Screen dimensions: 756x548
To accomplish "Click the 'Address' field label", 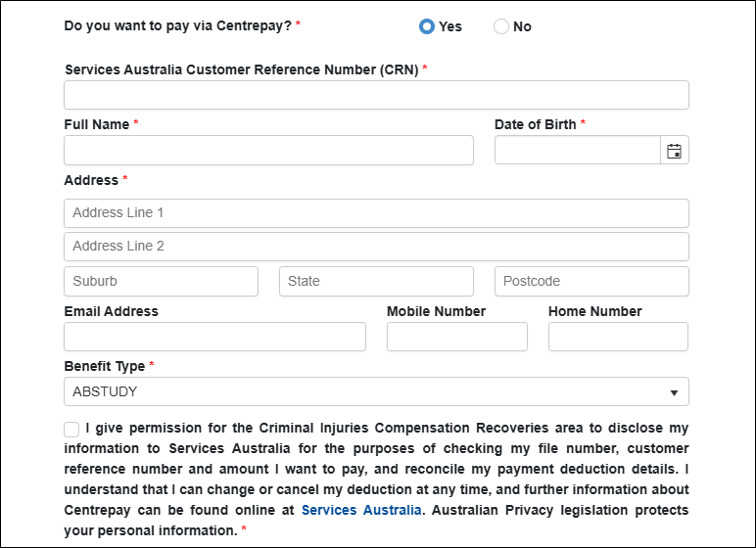I will pyautogui.click(x=91, y=180).
